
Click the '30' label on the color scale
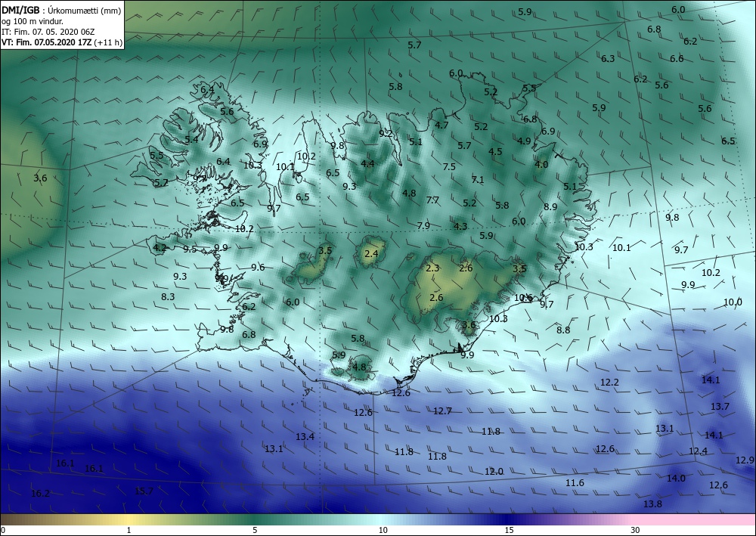tap(635, 530)
